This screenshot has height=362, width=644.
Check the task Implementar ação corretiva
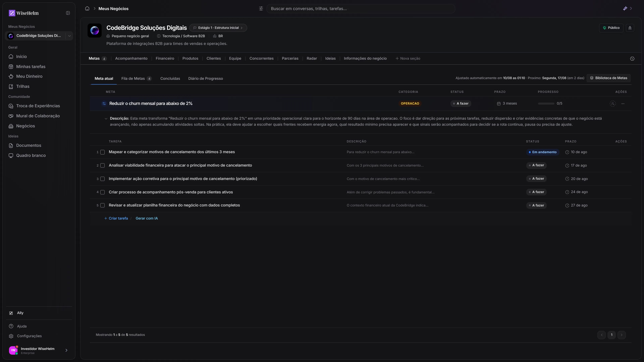[x=102, y=179]
